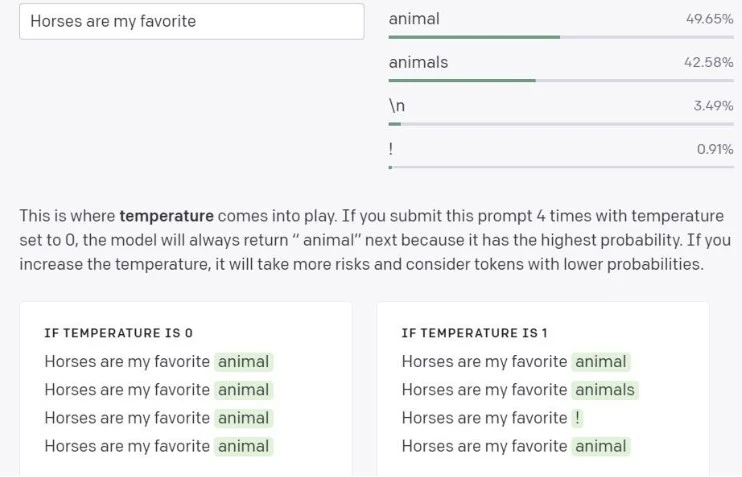
Task: Click last highlighted "animal" in temperature 1 card
Action: [601, 446]
